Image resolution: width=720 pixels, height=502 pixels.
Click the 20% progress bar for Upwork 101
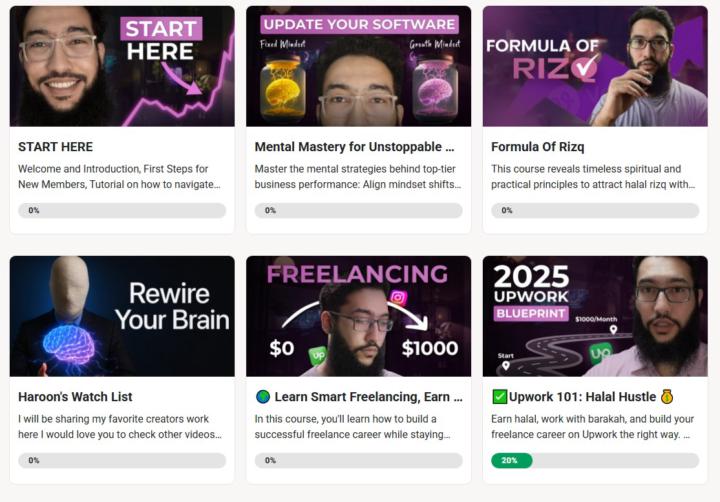(x=595, y=460)
